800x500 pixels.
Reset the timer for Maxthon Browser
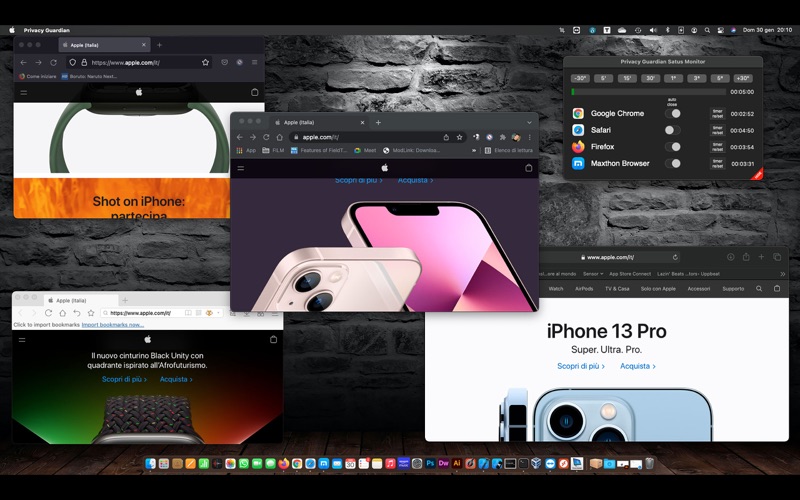(717, 163)
